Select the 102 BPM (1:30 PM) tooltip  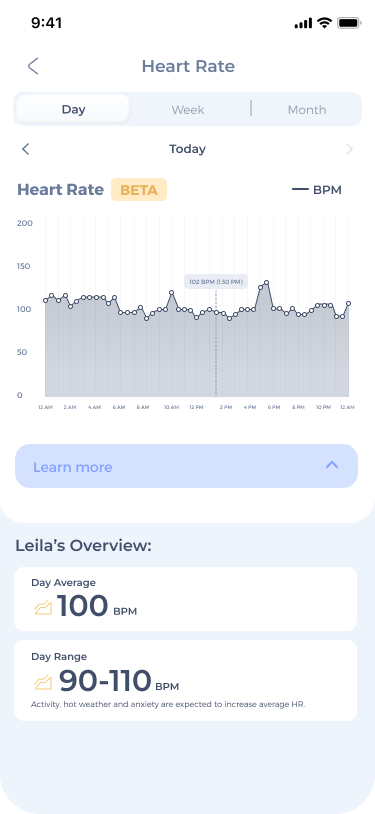216,281
